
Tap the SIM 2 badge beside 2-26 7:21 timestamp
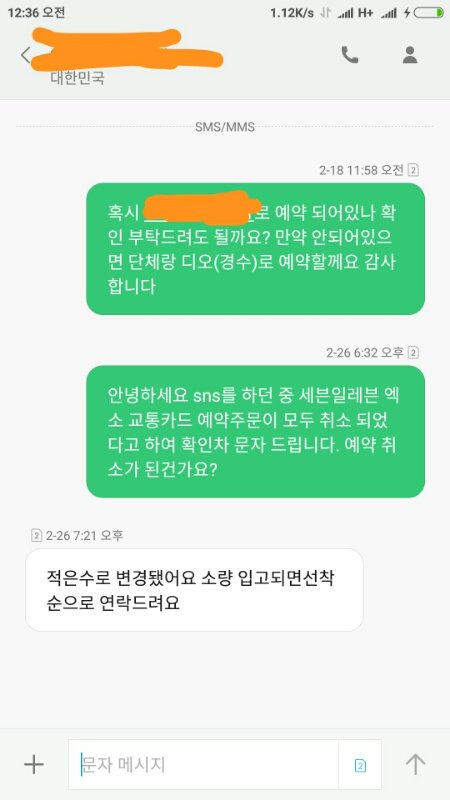(x=36, y=535)
